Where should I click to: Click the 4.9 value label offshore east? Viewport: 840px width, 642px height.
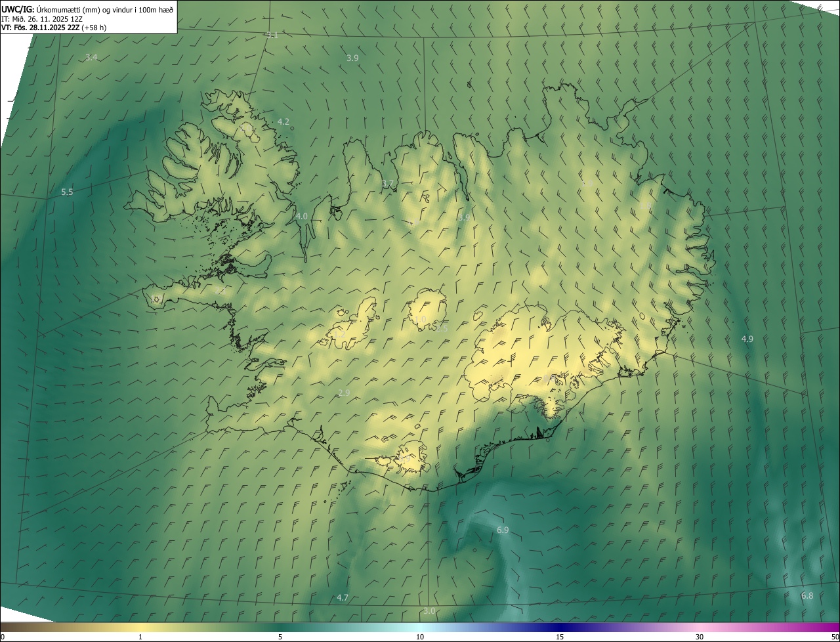click(747, 339)
